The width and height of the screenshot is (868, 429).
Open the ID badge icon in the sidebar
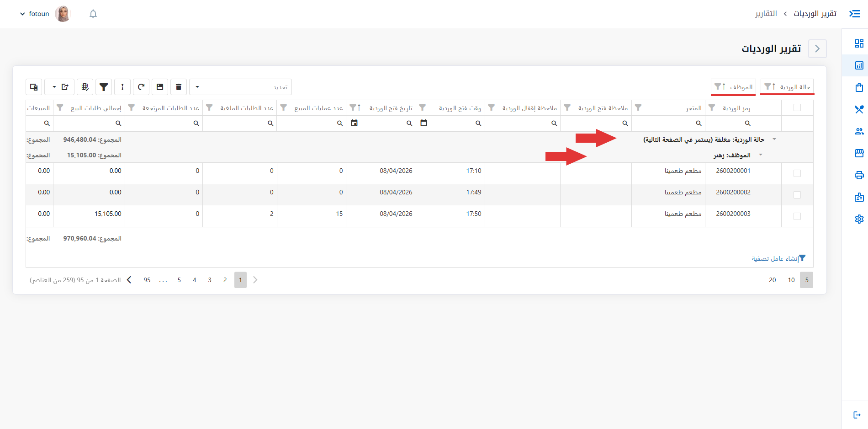(x=859, y=197)
